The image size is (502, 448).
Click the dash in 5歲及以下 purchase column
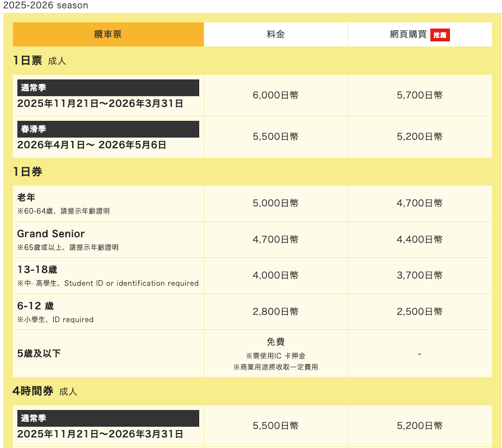tap(420, 352)
